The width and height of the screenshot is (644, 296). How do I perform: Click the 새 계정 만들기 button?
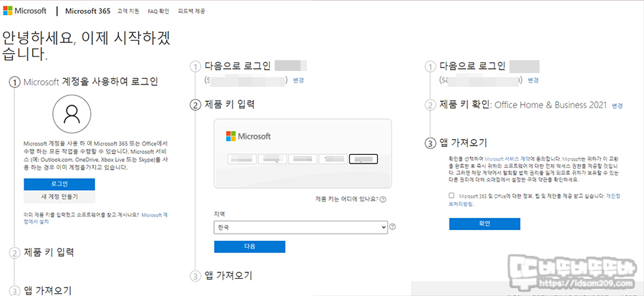(x=59, y=197)
